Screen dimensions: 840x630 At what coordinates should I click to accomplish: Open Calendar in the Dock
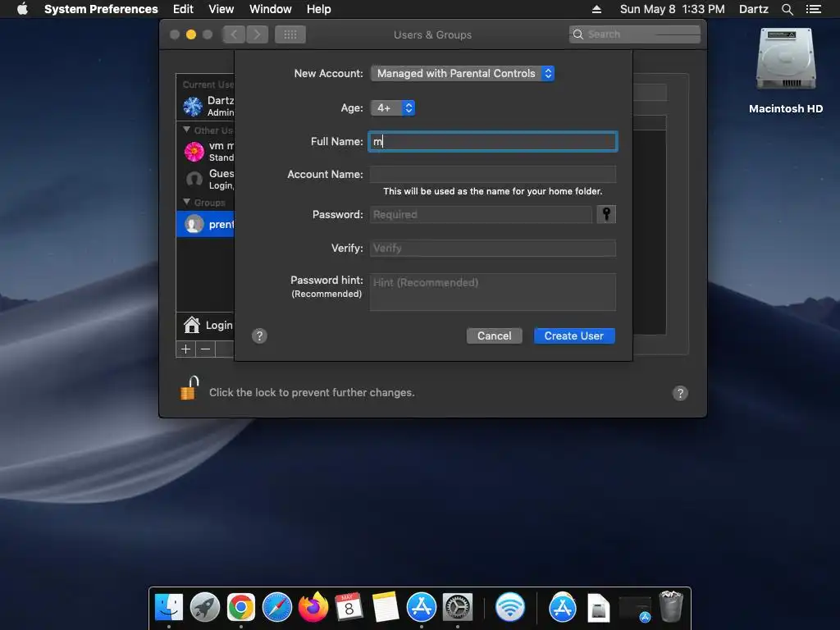coord(349,607)
